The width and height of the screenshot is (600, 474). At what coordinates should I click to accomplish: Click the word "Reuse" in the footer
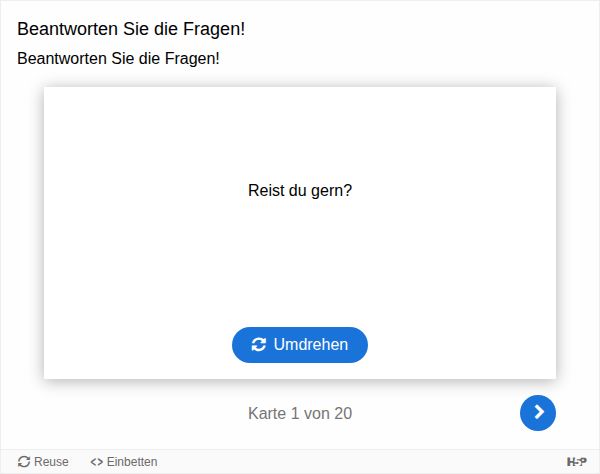click(x=51, y=462)
